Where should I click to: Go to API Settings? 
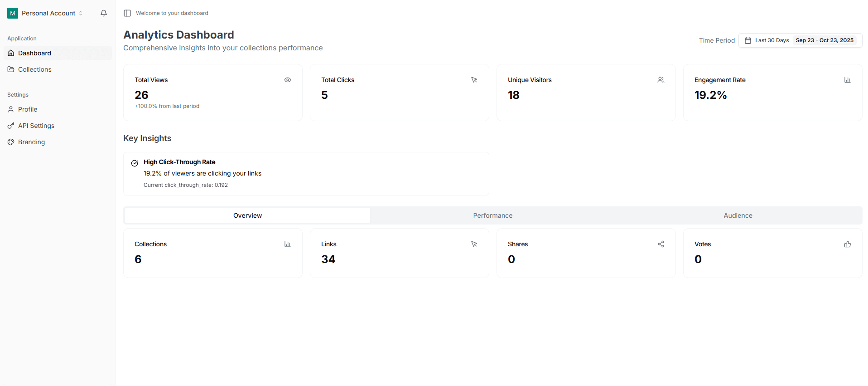36,126
